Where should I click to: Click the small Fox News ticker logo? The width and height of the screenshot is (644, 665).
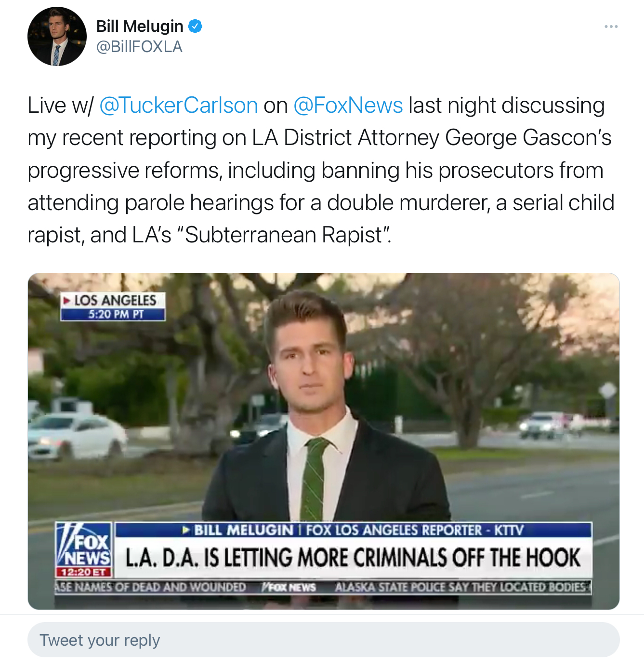point(289,587)
